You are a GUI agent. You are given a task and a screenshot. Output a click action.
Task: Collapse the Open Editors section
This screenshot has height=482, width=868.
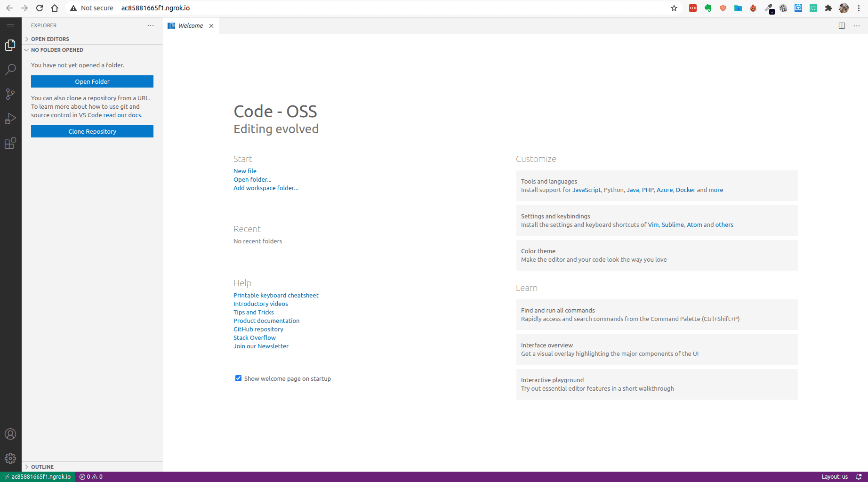[x=49, y=39]
